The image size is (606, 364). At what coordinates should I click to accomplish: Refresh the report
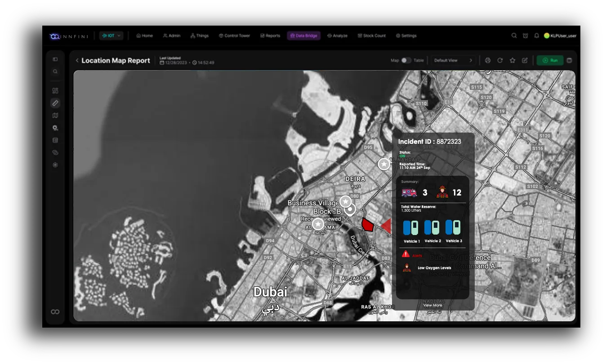tap(500, 60)
